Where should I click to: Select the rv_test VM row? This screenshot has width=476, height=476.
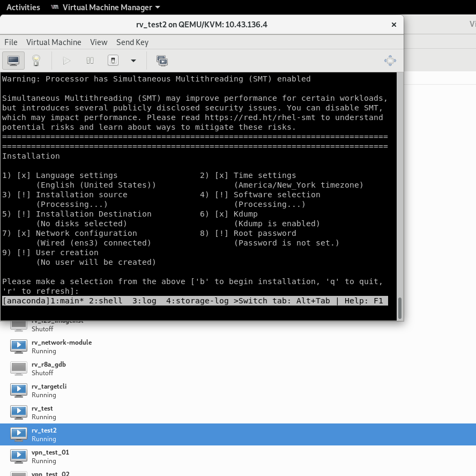click(238, 412)
